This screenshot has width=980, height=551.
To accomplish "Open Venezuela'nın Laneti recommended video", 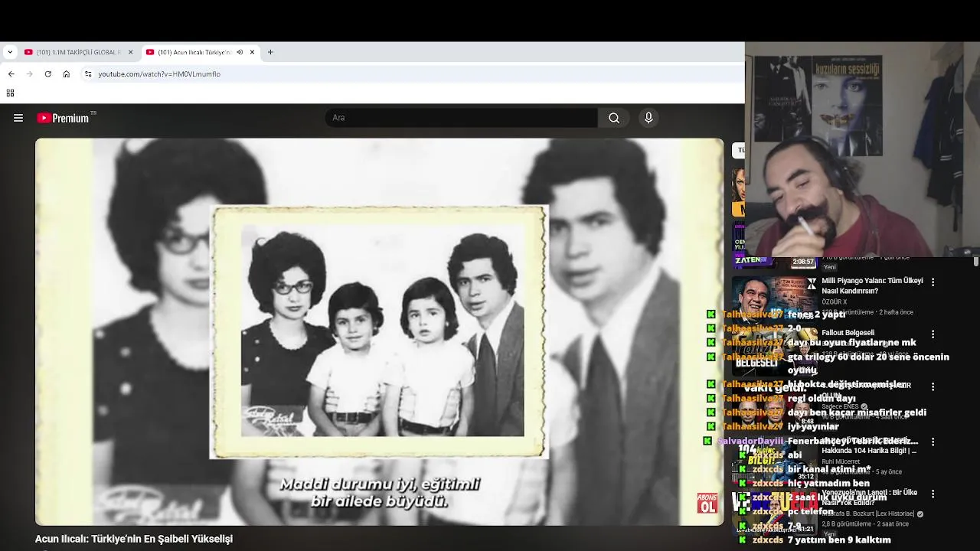I will pos(870,497).
